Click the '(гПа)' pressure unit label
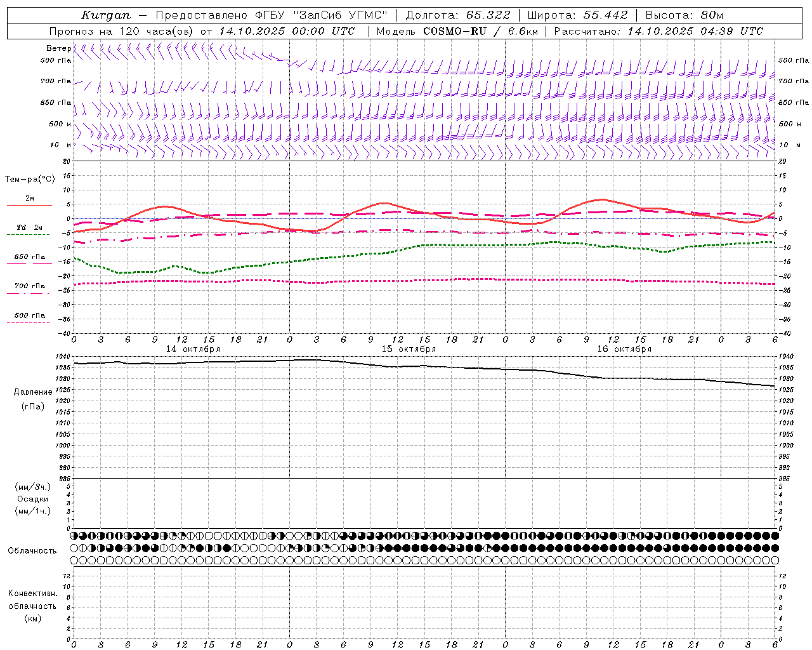This screenshot has height=650, width=812. [x=33, y=407]
